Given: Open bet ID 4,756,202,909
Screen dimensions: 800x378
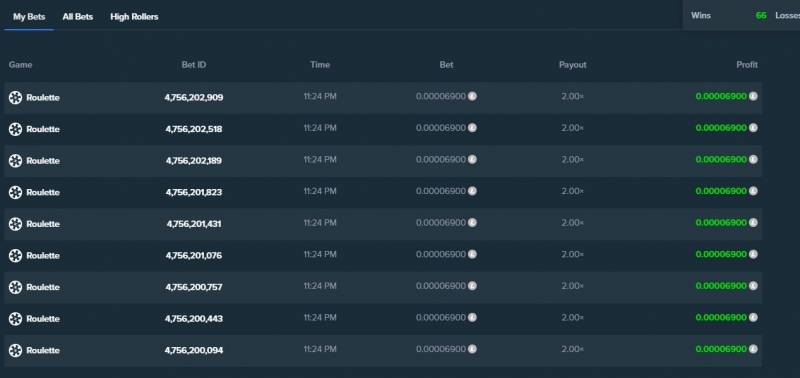Looking at the screenshot, I should pos(194,97).
